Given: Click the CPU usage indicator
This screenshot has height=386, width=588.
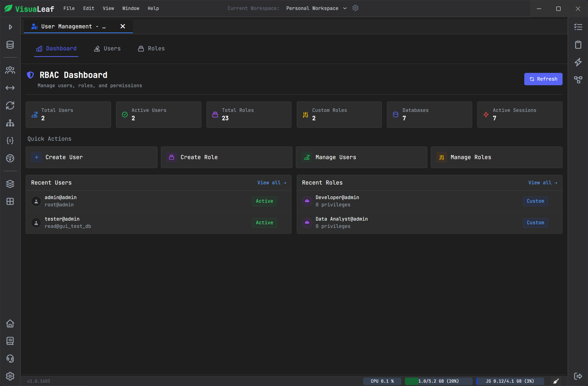Looking at the screenshot, I should (x=382, y=381).
